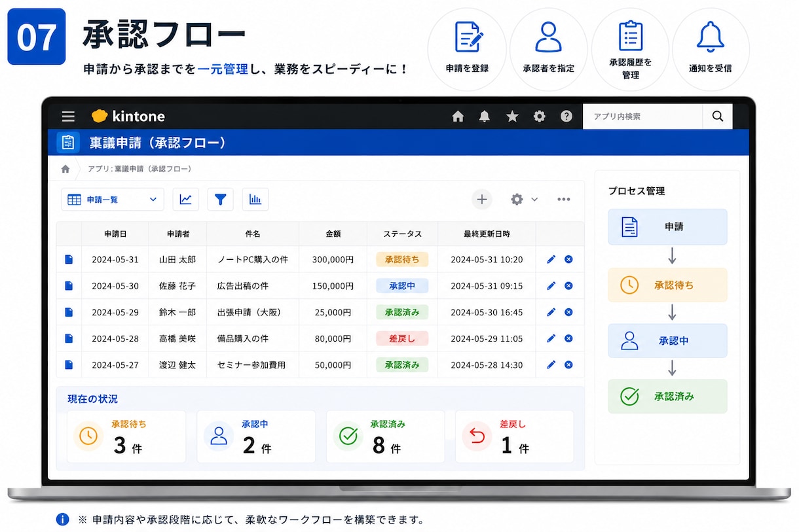Click the 申請を登録 feature circle
The height and width of the screenshot is (532, 799).
point(467,49)
